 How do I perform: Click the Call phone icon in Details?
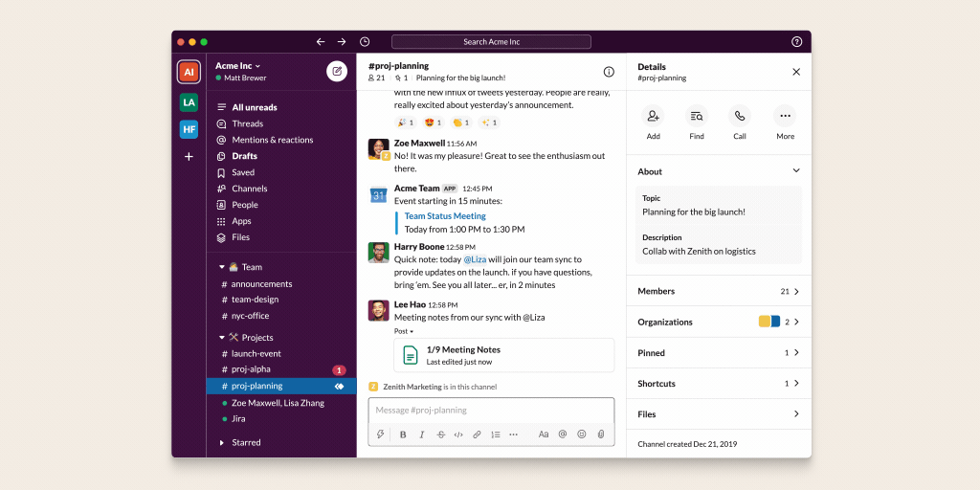pos(740,116)
